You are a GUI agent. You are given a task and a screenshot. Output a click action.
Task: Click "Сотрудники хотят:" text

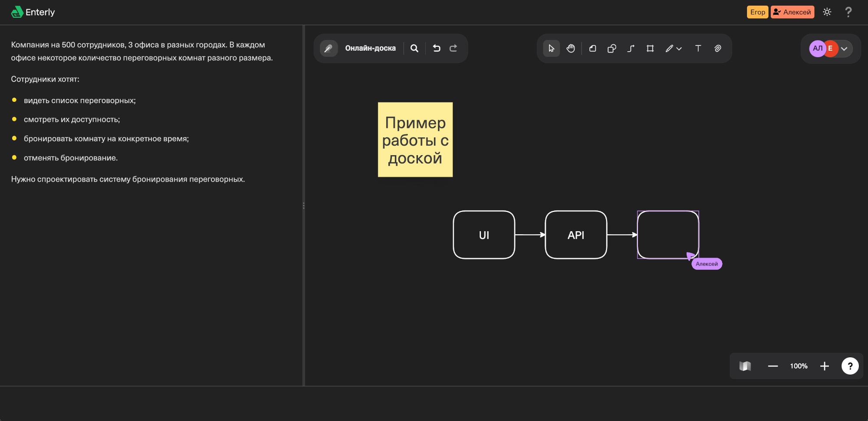tap(45, 79)
